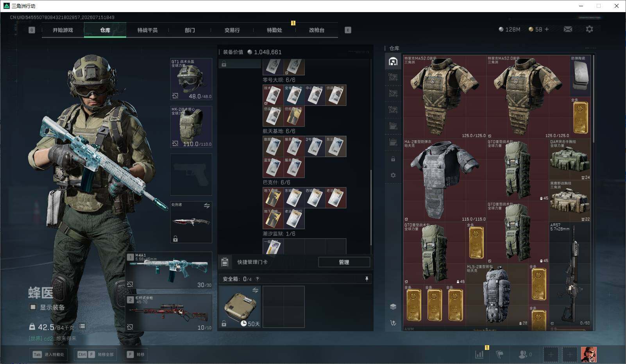The image size is (626, 364).
Task: Select the single 潮汐监狱 keycard
Action: coord(273,247)
